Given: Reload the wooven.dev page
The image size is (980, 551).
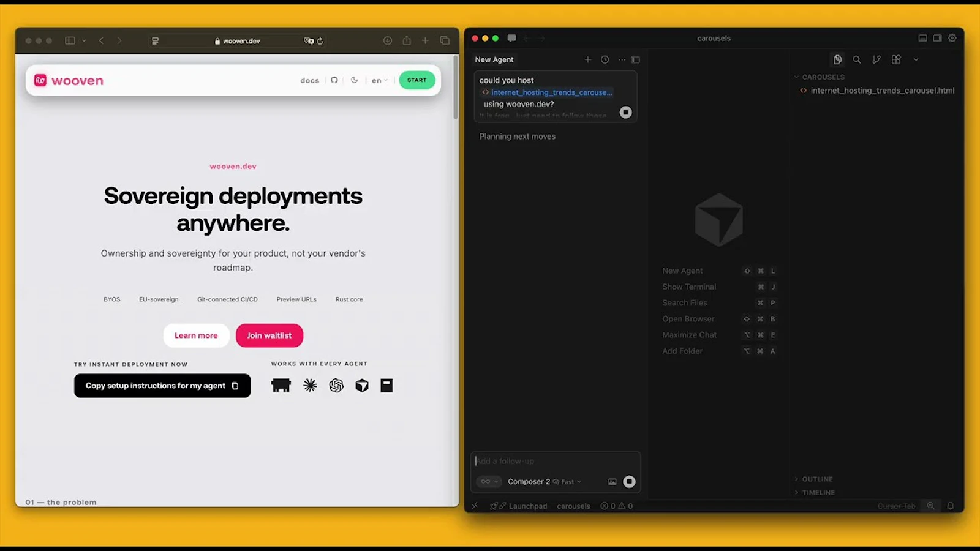Looking at the screenshot, I should (x=320, y=41).
